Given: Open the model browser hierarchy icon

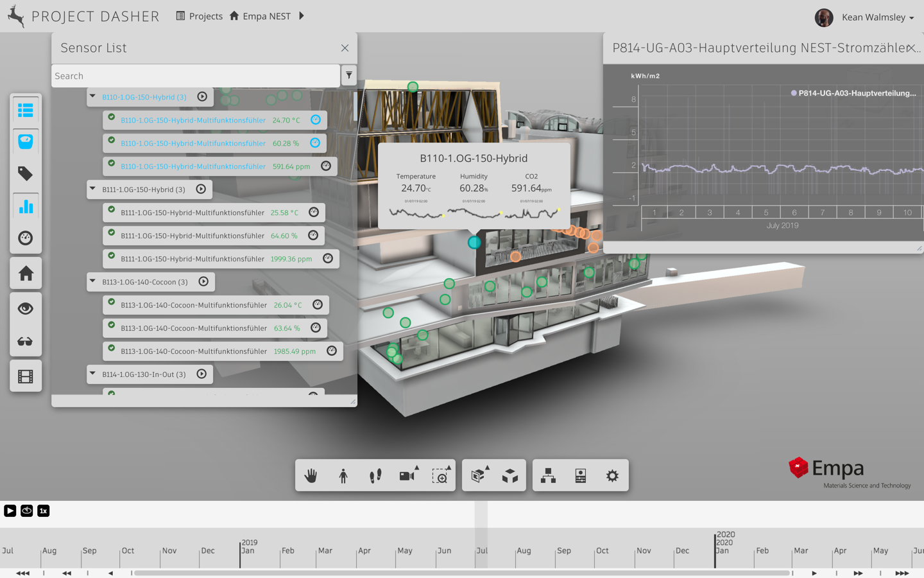Looking at the screenshot, I should 549,476.
